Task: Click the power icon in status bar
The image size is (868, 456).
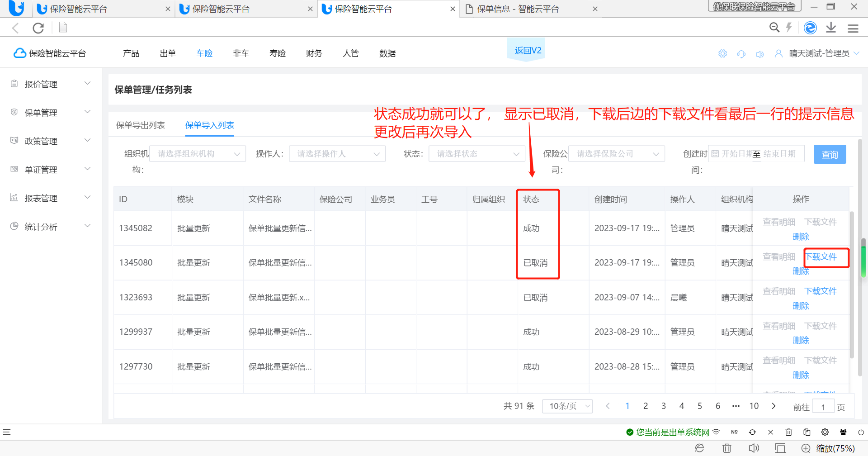Action: [861, 432]
